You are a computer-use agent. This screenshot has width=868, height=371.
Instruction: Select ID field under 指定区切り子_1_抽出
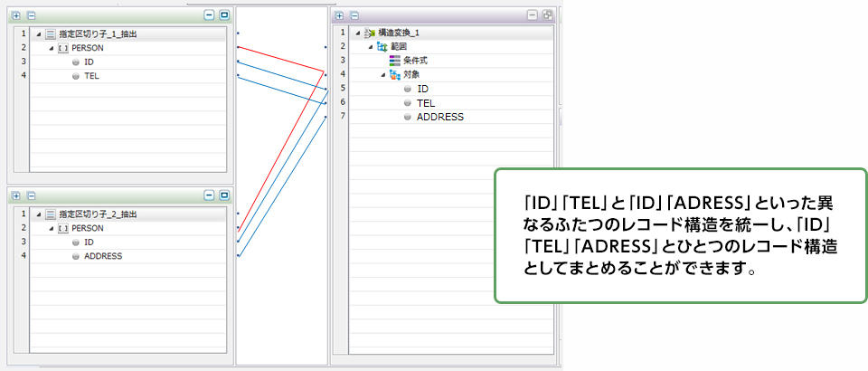89,62
